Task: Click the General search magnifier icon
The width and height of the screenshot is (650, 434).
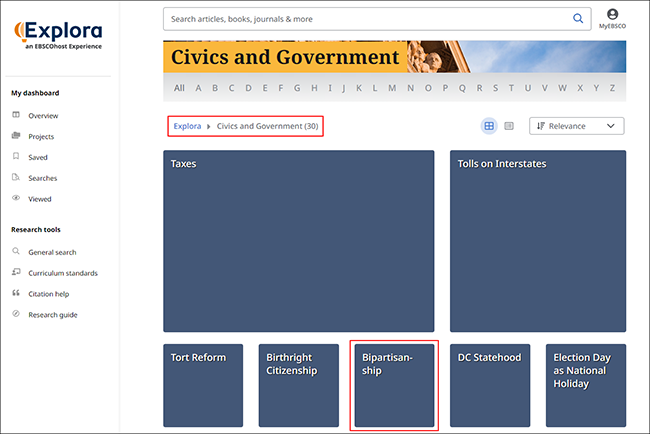Action: point(16,251)
